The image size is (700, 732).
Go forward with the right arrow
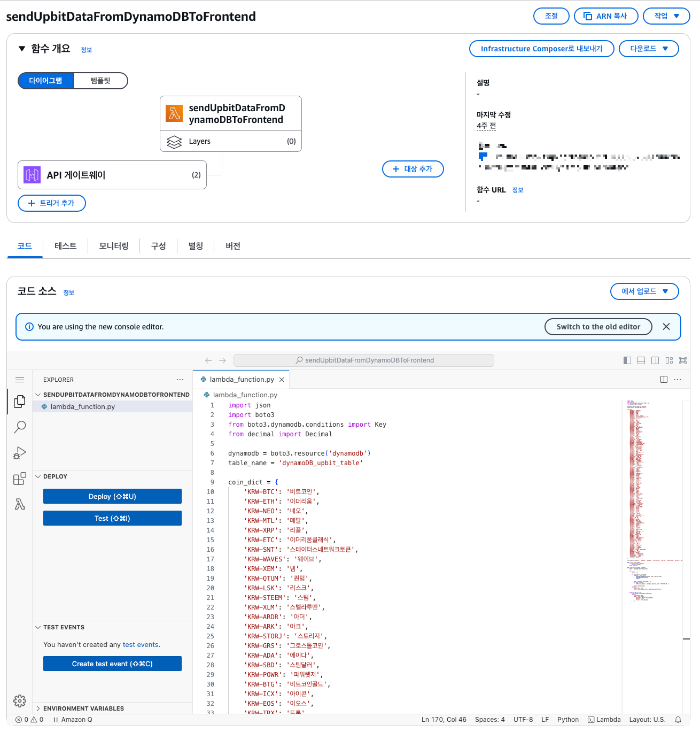(223, 360)
